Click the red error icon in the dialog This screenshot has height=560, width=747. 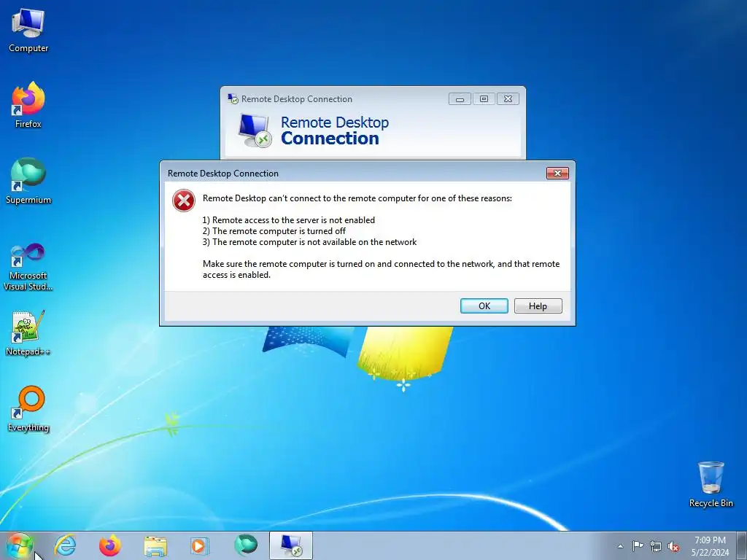184,201
